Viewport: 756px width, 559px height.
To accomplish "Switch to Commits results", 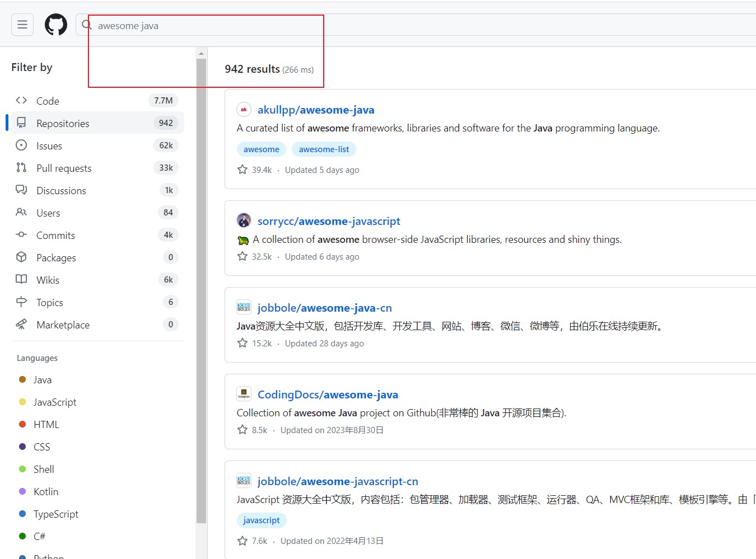I will pyautogui.click(x=97, y=235).
